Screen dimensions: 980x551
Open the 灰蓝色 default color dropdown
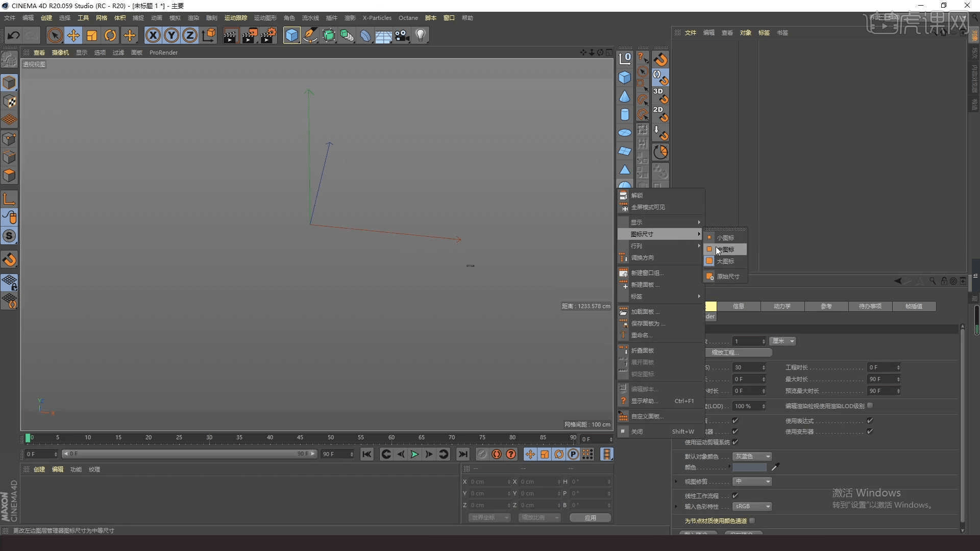[752, 457]
